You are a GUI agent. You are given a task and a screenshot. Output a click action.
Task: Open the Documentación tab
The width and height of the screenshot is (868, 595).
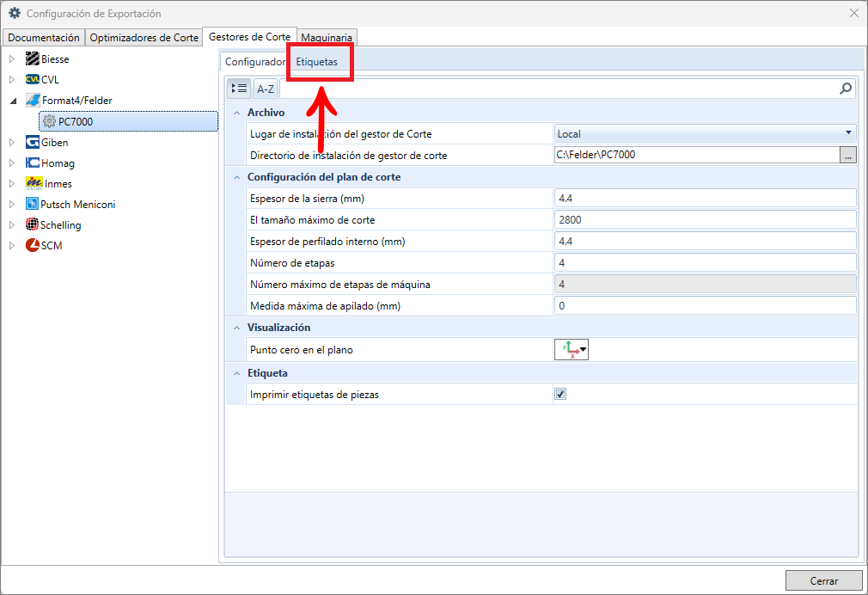(x=44, y=37)
